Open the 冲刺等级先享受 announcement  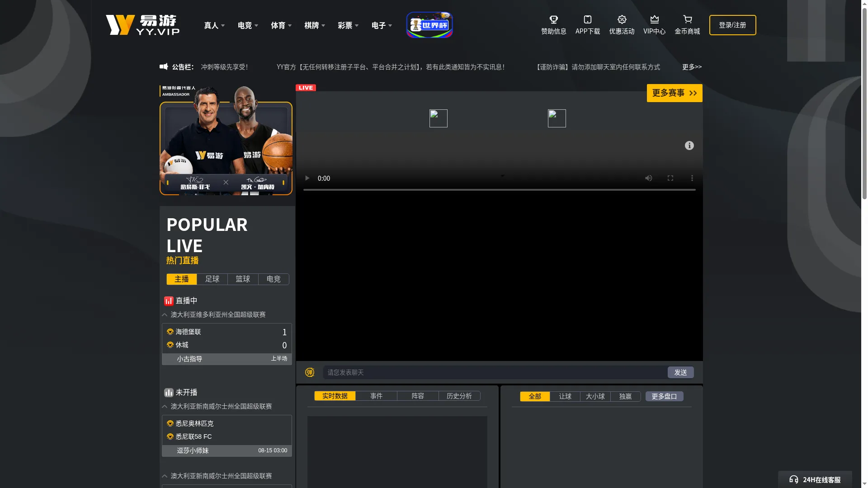[224, 67]
